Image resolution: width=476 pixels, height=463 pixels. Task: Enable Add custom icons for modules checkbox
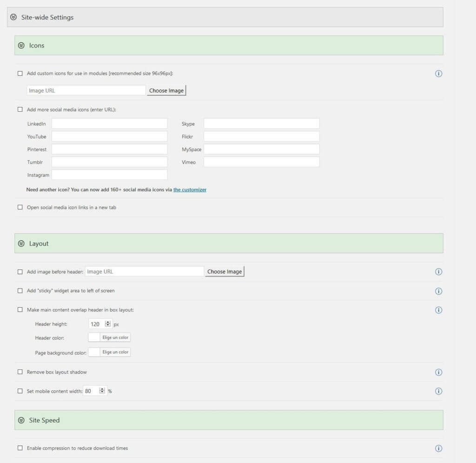20,73
